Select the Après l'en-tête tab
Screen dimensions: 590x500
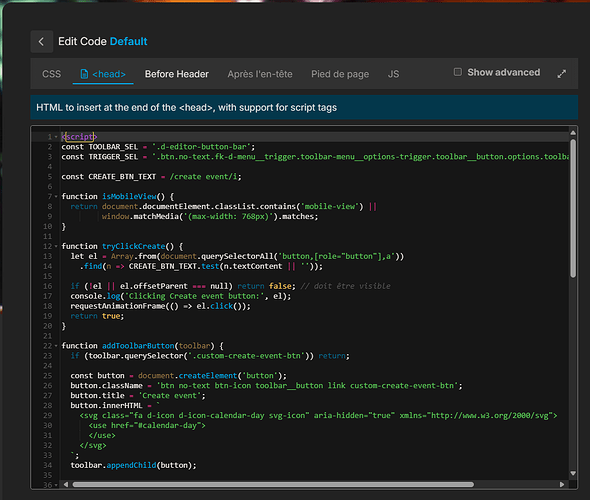[x=260, y=74]
